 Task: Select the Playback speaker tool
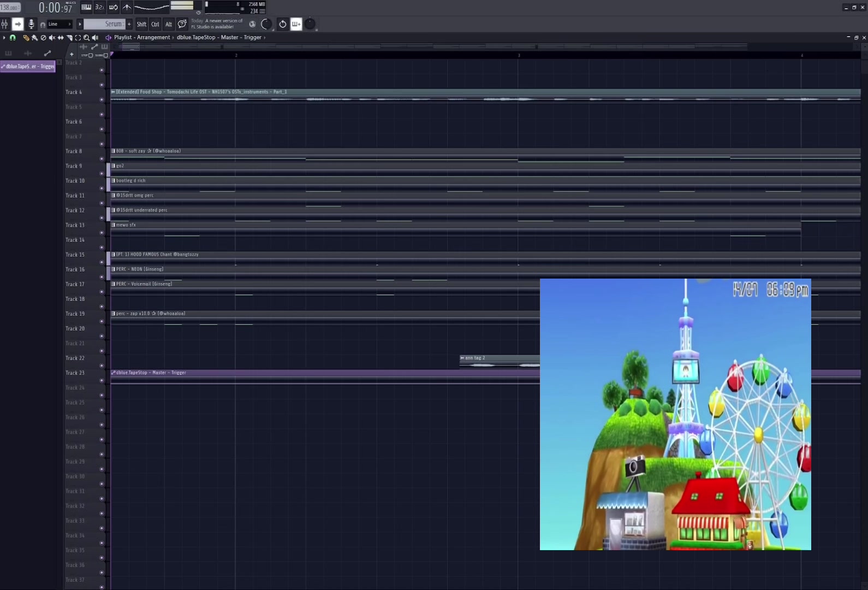click(x=95, y=38)
